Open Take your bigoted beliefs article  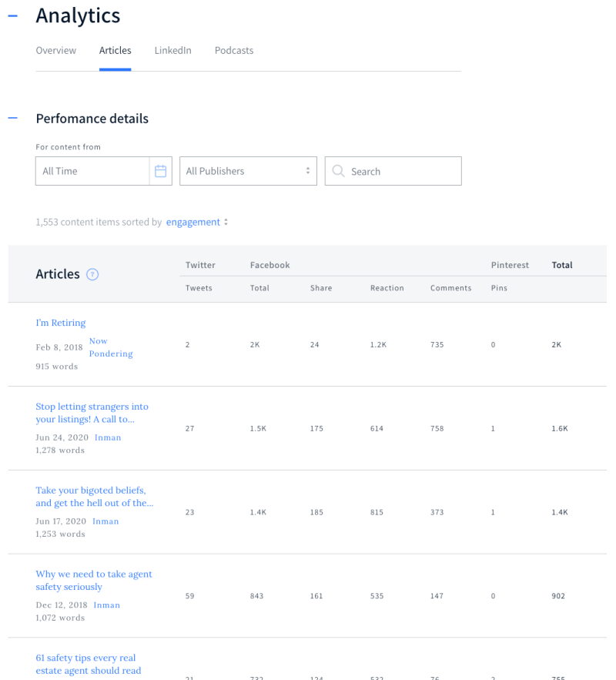click(x=95, y=497)
